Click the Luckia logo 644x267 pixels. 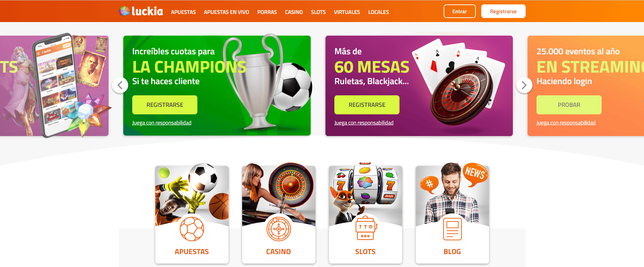pos(141,11)
